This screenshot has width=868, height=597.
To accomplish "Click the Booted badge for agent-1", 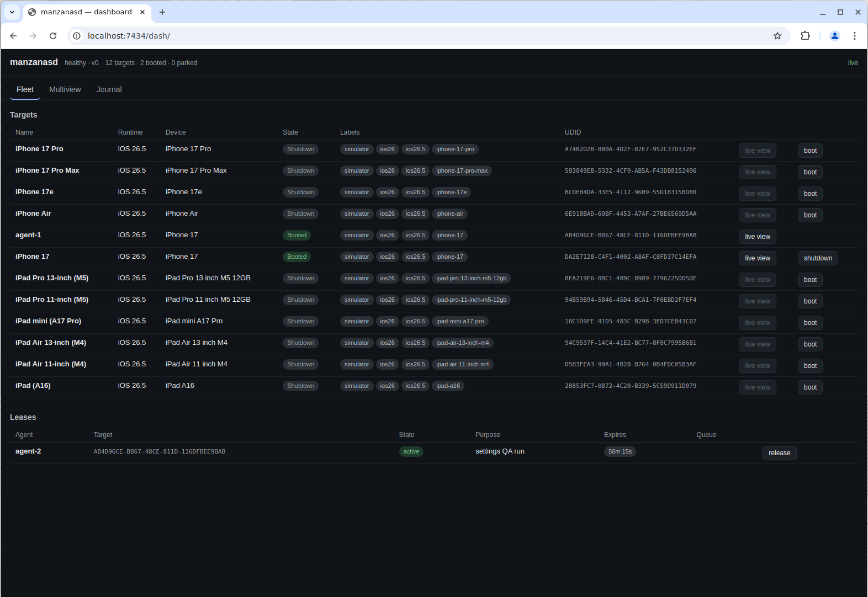I will pyautogui.click(x=297, y=236).
